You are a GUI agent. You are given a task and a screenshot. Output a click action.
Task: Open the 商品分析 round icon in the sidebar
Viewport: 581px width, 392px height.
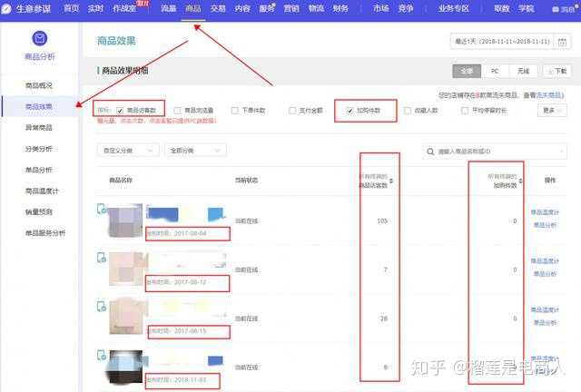point(40,38)
